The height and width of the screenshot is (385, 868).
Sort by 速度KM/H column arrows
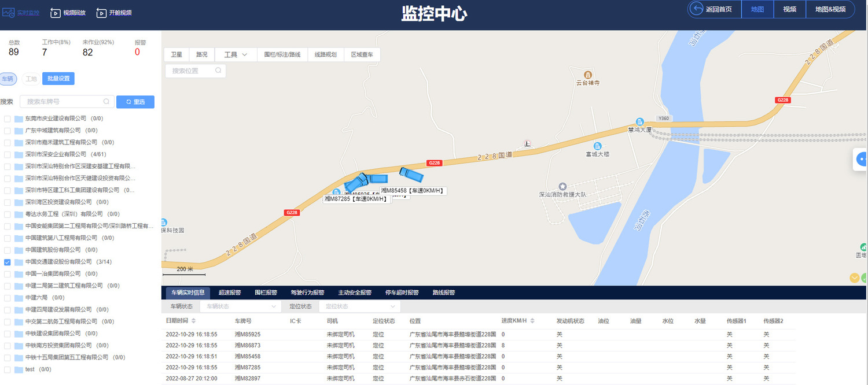(x=532, y=321)
